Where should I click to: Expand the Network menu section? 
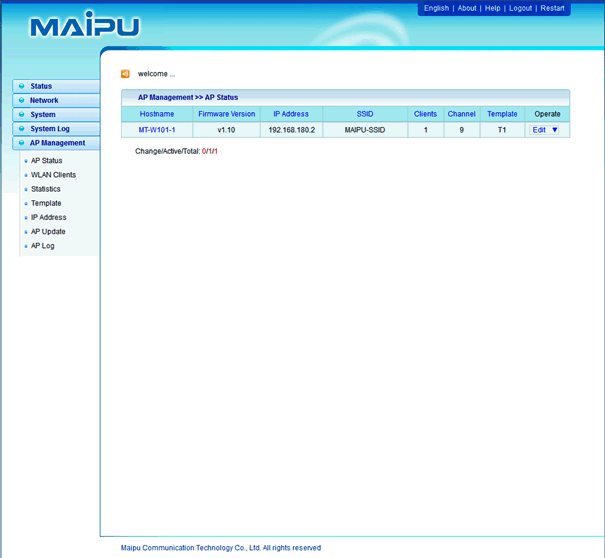click(x=56, y=100)
